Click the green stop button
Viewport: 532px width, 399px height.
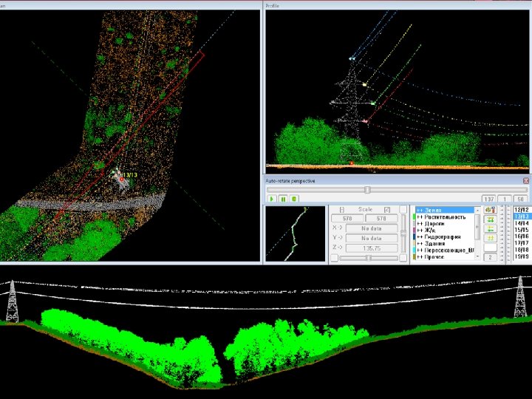(294, 199)
